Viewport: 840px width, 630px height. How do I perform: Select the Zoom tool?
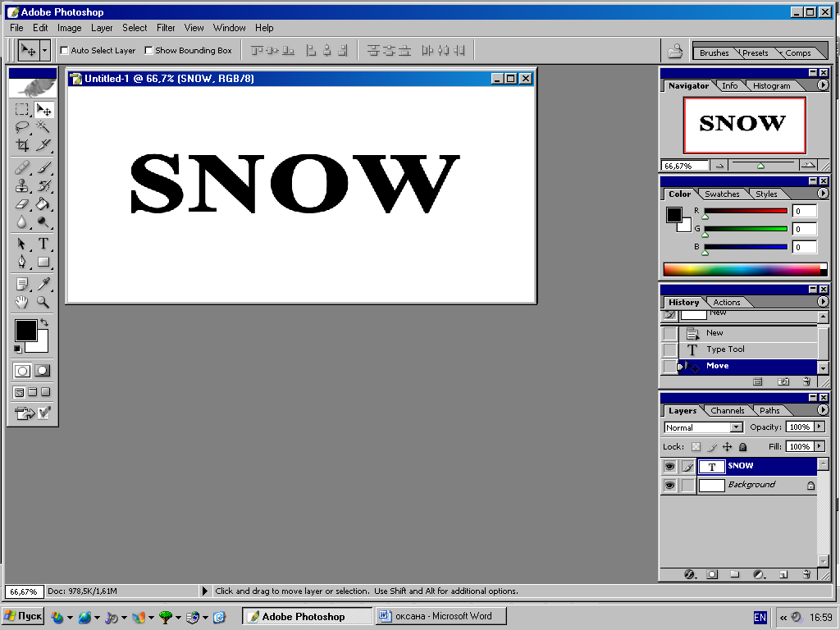pos(43,302)
